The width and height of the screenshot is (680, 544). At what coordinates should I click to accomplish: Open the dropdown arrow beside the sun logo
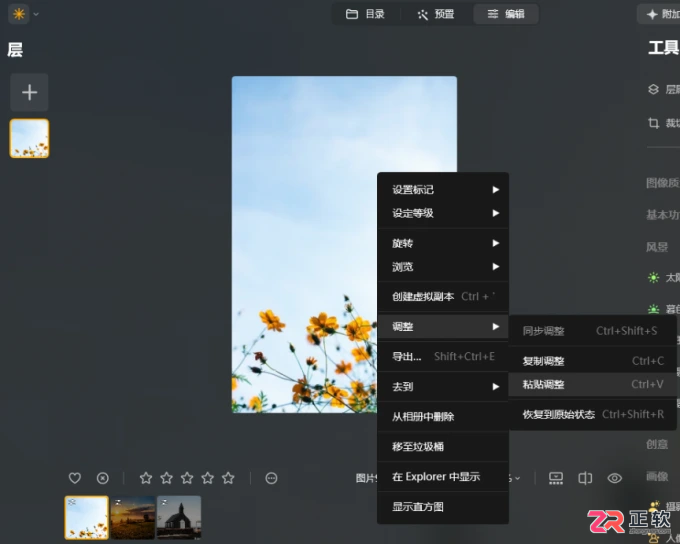coord(36,14)
